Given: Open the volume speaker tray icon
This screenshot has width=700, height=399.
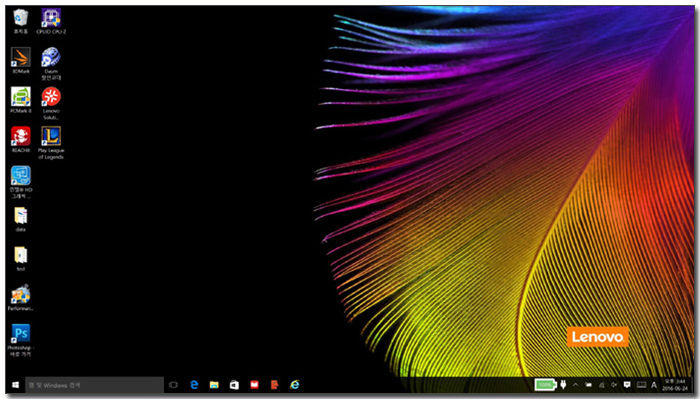Looking at the screenshot, I should click(614, 385).
